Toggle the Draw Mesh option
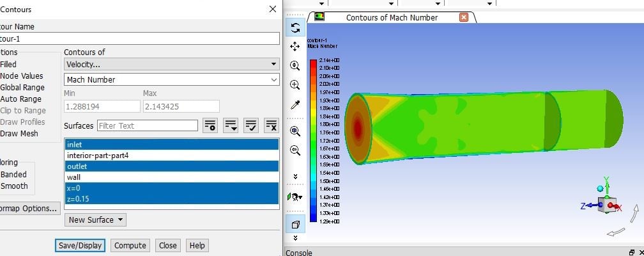The height and width of the screenshot is (256, 644). 19,133
